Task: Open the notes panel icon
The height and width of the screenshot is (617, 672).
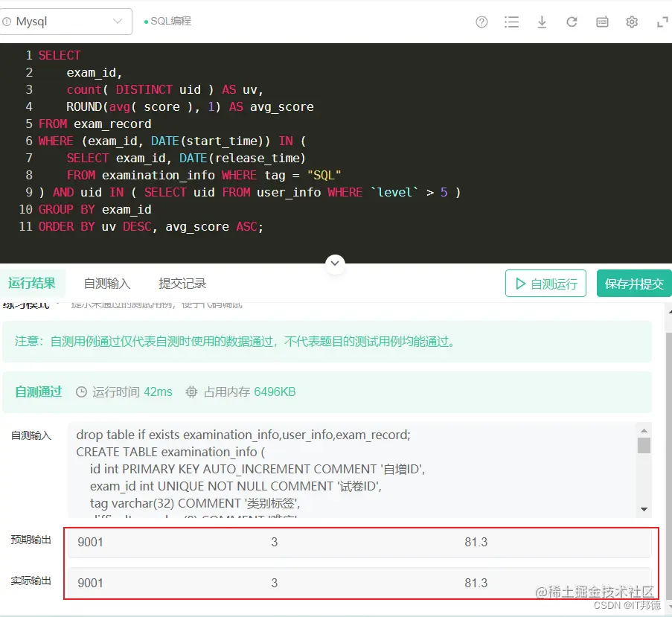Action: (x=602, y=22)
